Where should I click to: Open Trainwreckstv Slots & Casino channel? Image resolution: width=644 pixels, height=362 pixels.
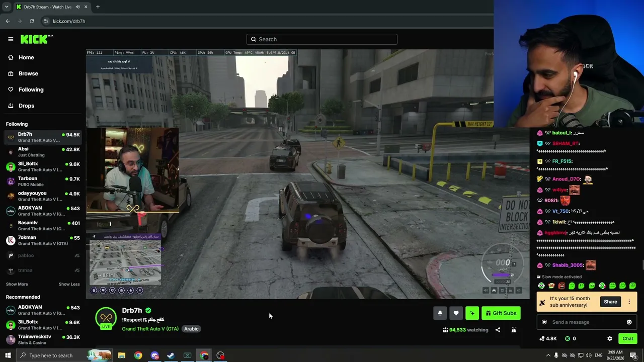click(43, 339)
